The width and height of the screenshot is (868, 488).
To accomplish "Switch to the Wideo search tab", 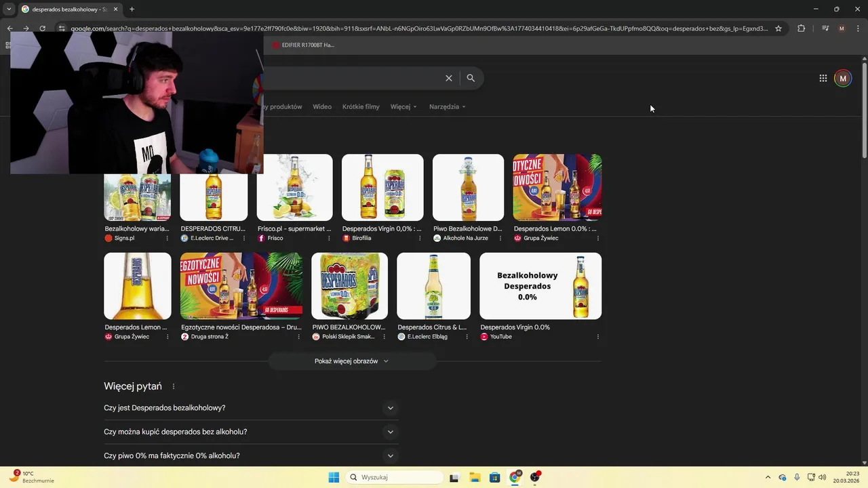I will click(322, 106).
